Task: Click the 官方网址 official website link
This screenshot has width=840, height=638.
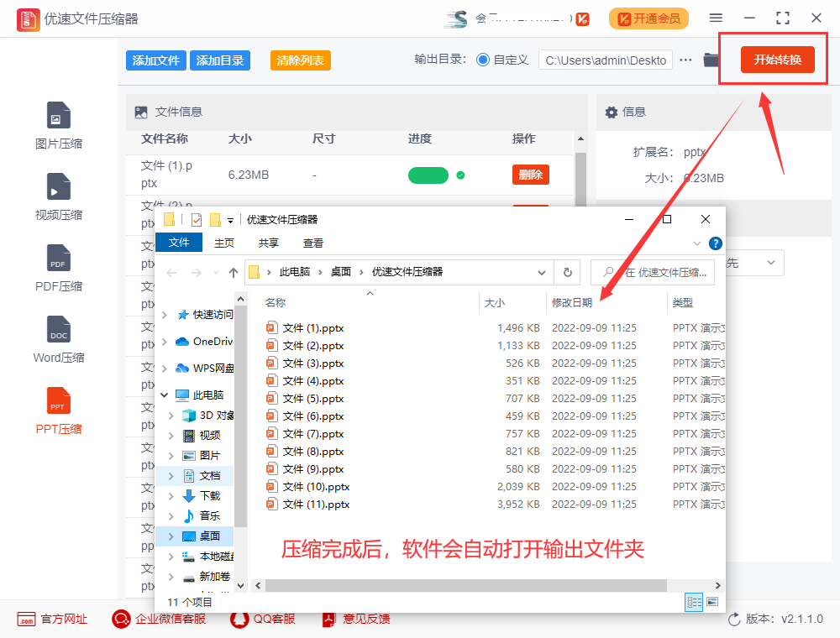Action: pyautogui.click(x=52, y=620)
